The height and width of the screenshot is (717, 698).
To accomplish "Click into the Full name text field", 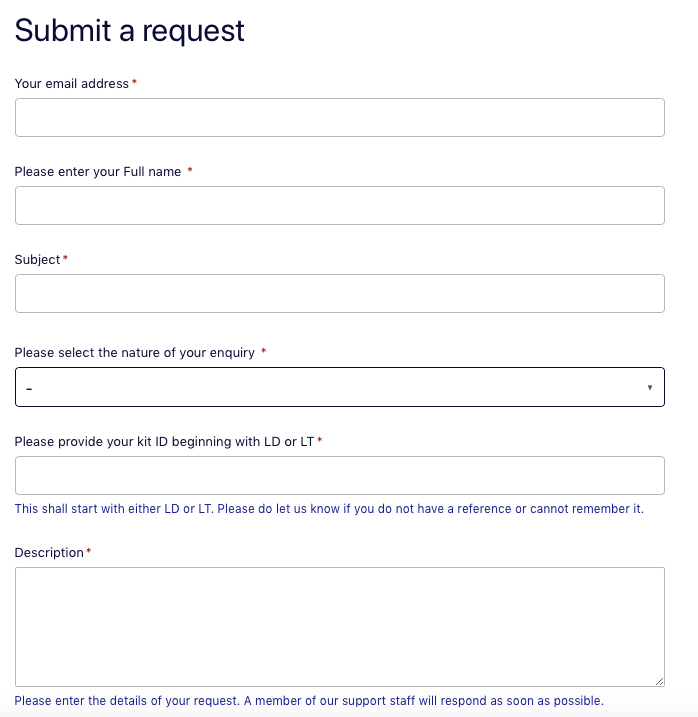I will pos(339,205).
